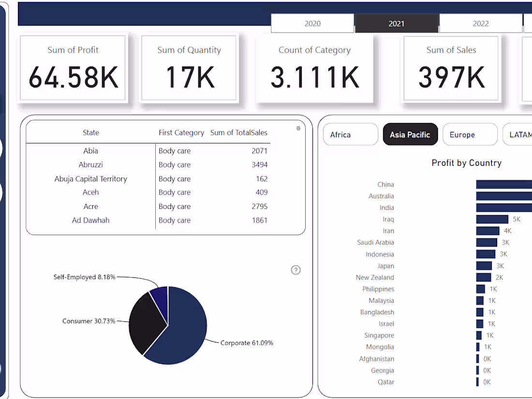
Task: Click the lower circular navigation button on left edge
Action: pos(2,192)
